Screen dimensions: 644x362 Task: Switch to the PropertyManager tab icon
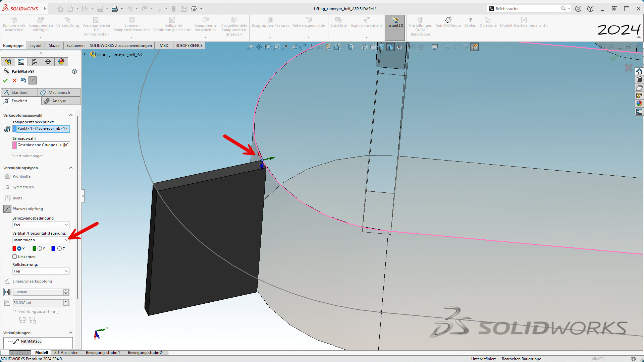[21, 62]
